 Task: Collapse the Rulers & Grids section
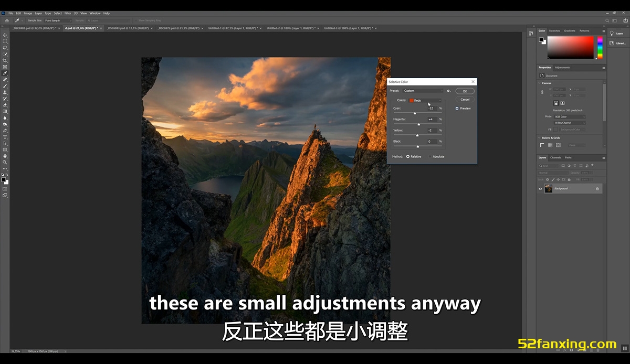click(539, 138)
